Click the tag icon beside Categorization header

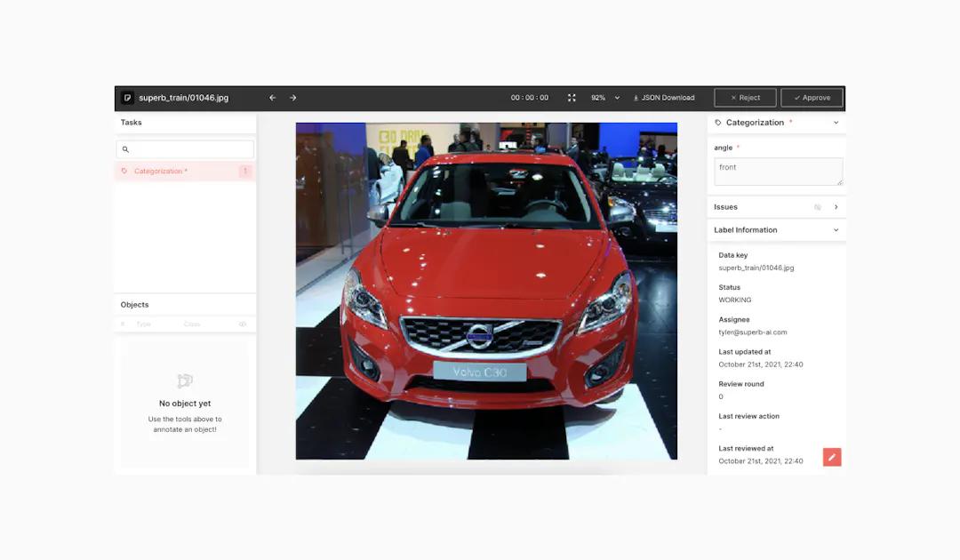coord(718,123)
